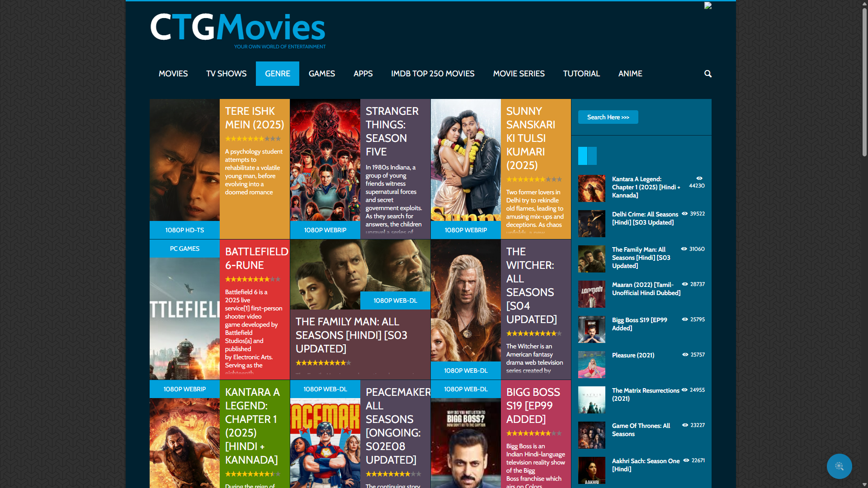Image resolution: width=868 pixels, height=488 pixels.
Task: Switch to the IMDB TOP 250 MOVIES tab
Action: 433,73
